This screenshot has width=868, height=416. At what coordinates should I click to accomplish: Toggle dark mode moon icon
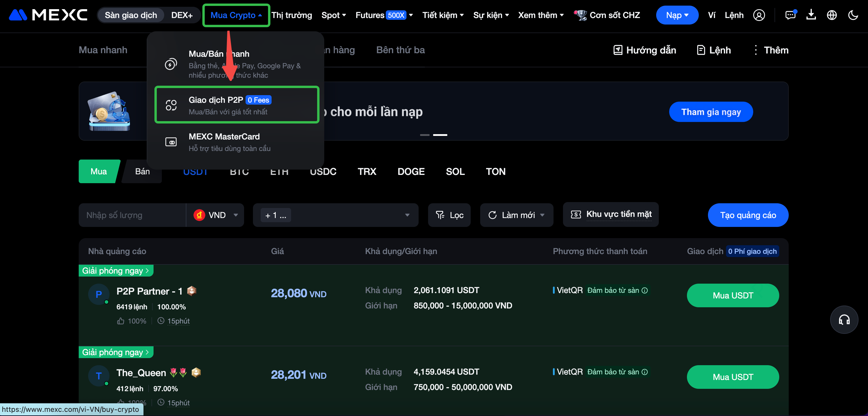point(853,15)
